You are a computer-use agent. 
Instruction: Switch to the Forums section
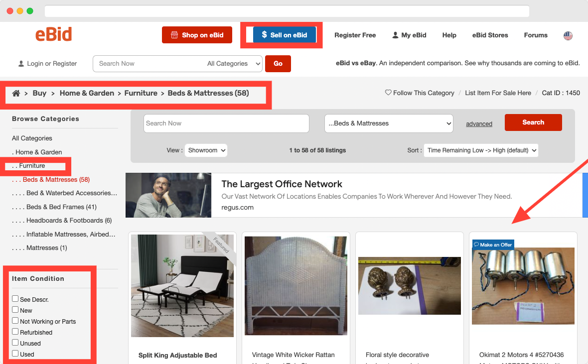(x=536, y=35)
